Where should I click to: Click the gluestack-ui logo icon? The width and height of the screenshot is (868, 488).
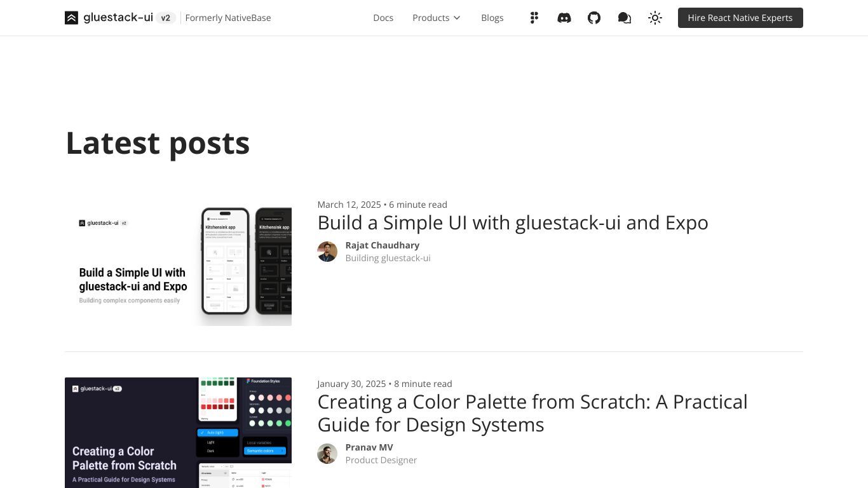coord(71,18)
